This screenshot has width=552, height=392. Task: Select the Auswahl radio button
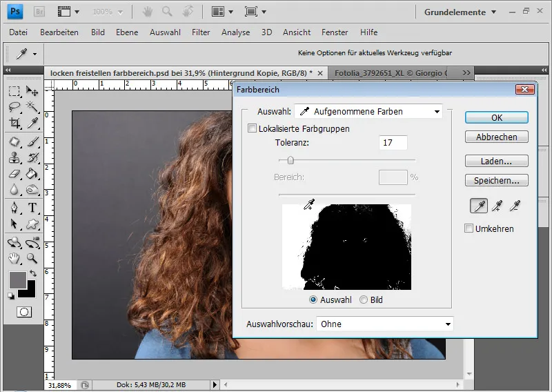[x=313, y=300]
